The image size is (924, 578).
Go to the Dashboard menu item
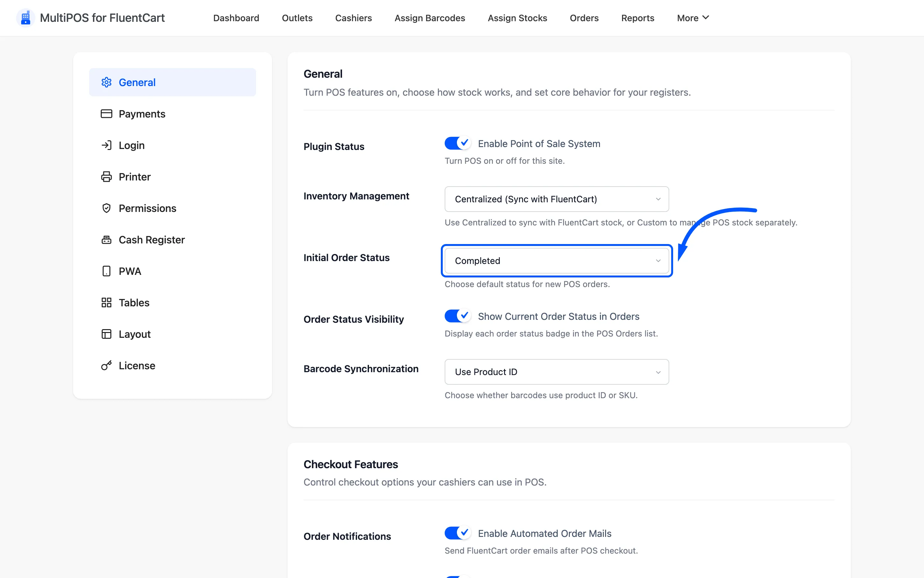(236, 18)
